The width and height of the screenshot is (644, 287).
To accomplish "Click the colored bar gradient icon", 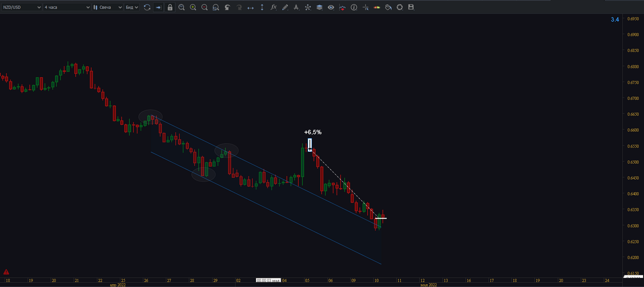I will pos(377,7).
